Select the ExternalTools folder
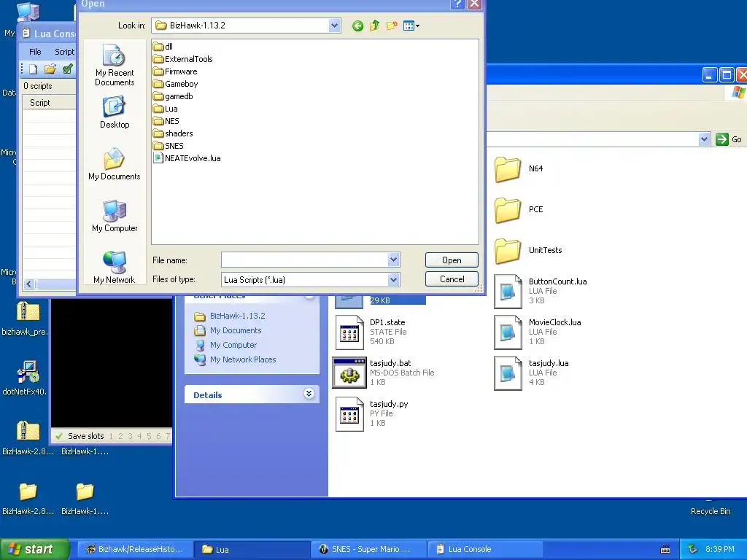 [183, 59]
